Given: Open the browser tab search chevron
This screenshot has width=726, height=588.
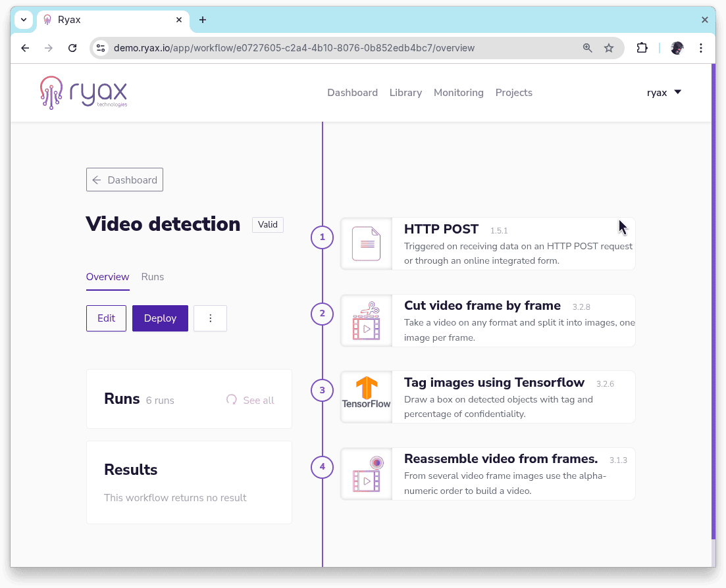Looking at the screenshot, I should (24, 20).
